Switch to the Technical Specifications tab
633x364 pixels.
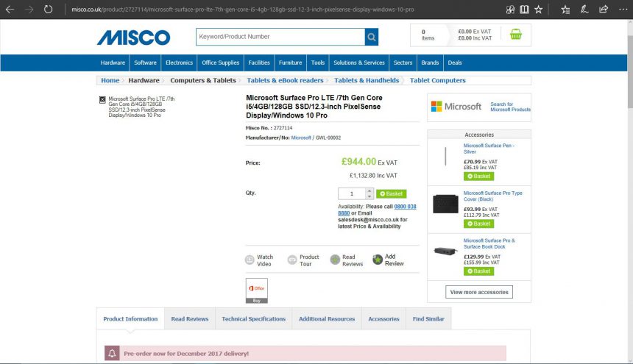pos(253,319)
